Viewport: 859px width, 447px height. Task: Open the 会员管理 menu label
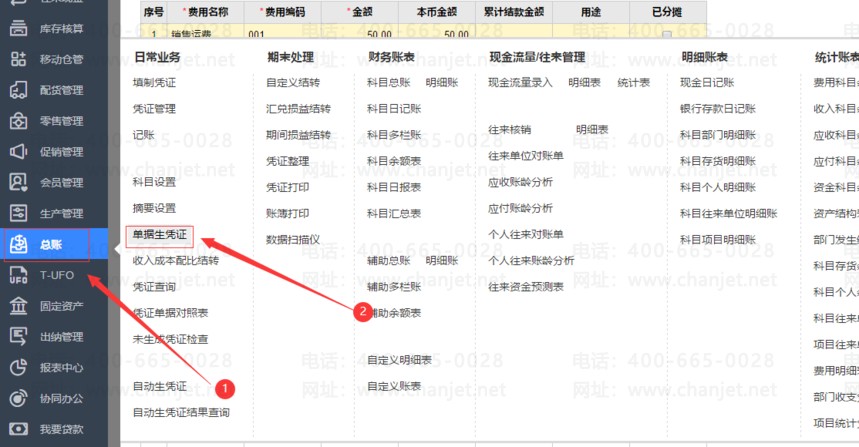pyautogui.click(x=61, y=182)
